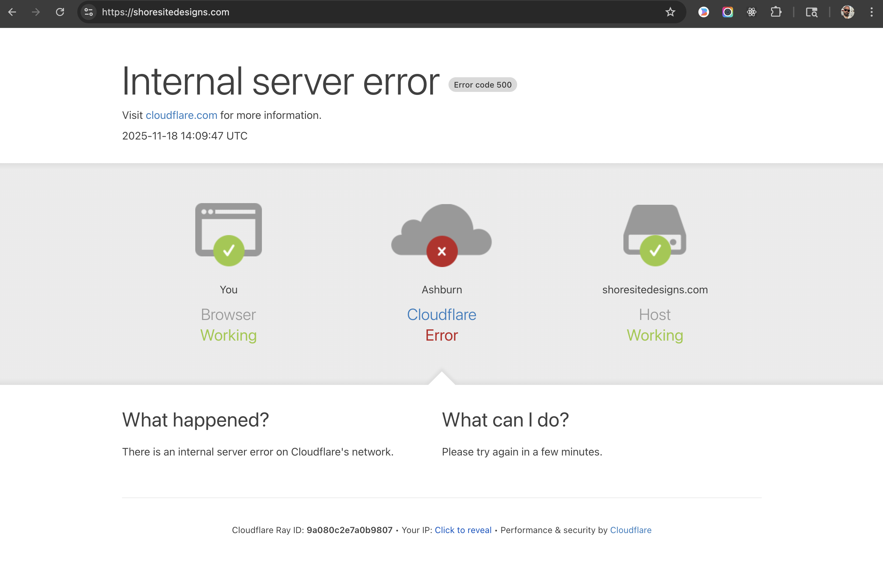Navigate back to the previous page

coord(12,12)
